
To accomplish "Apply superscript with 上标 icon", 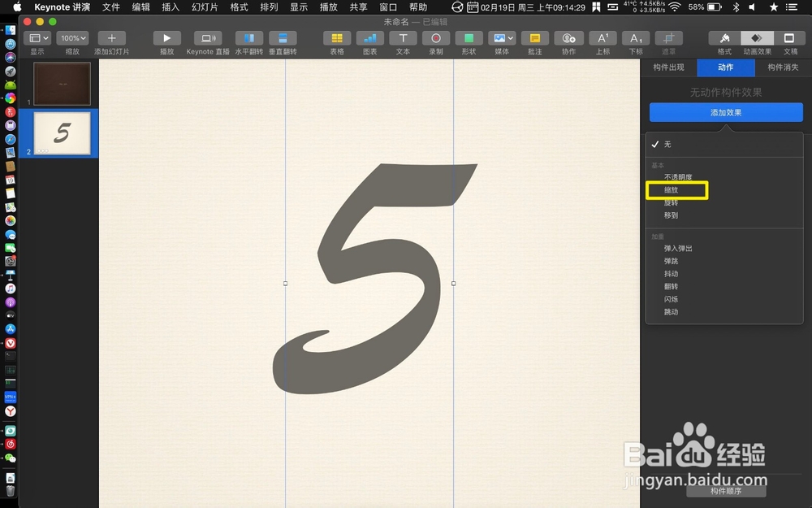I will 603,38.
